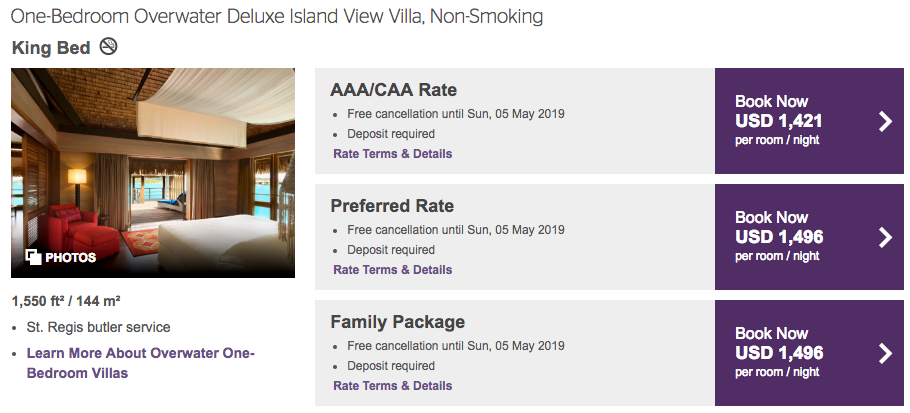
Task: Click the King Bed label
Action: pos(51,47)
